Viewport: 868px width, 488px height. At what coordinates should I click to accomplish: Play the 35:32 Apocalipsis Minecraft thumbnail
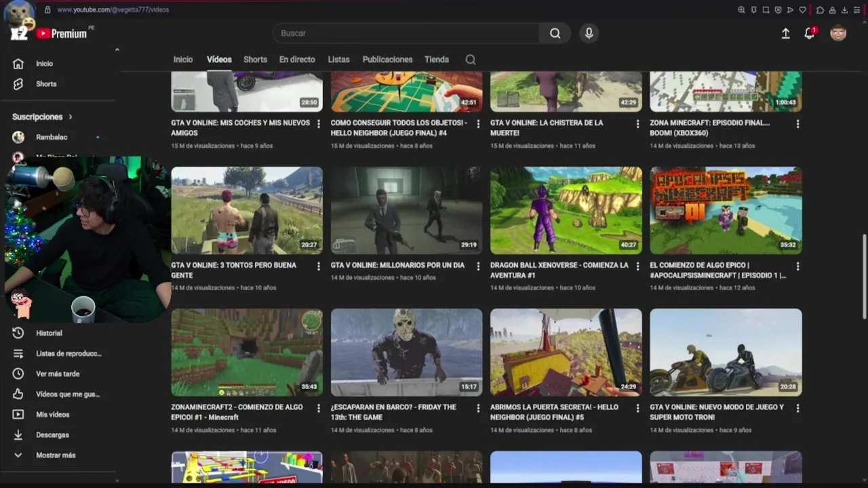pos(726,211)
